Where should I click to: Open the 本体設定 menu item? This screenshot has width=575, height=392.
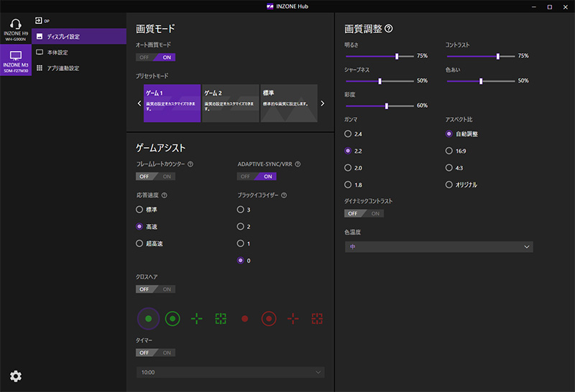coord(57,52)
